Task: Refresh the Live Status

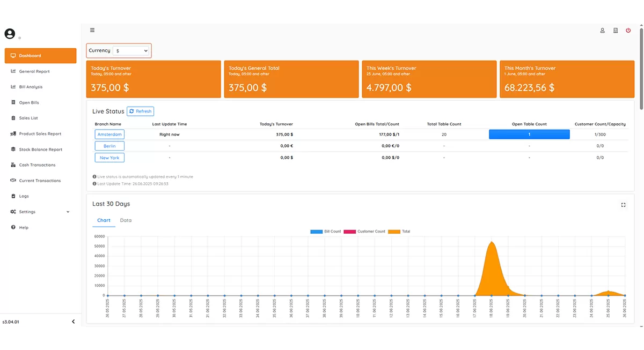Action: click(x=140, y=111)
